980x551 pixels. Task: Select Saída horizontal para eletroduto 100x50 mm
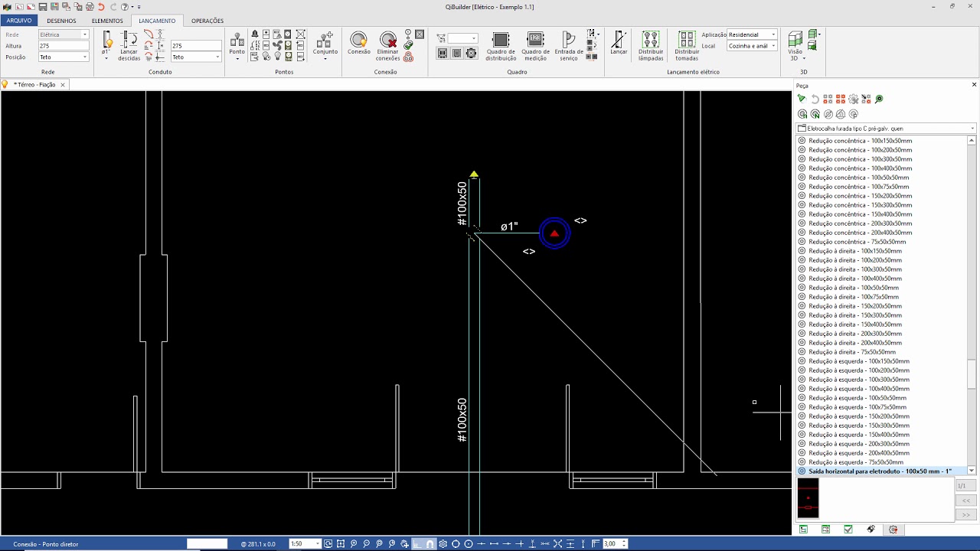(x=880, y=471)
